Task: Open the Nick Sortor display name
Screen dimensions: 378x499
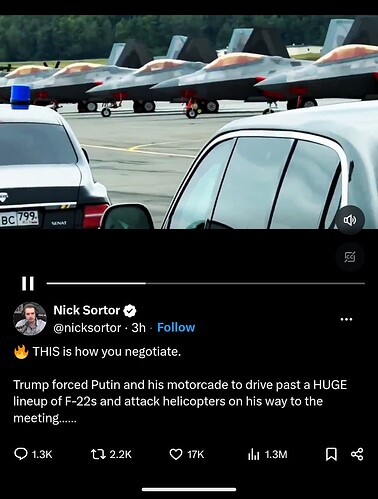Action: (86, 310)
